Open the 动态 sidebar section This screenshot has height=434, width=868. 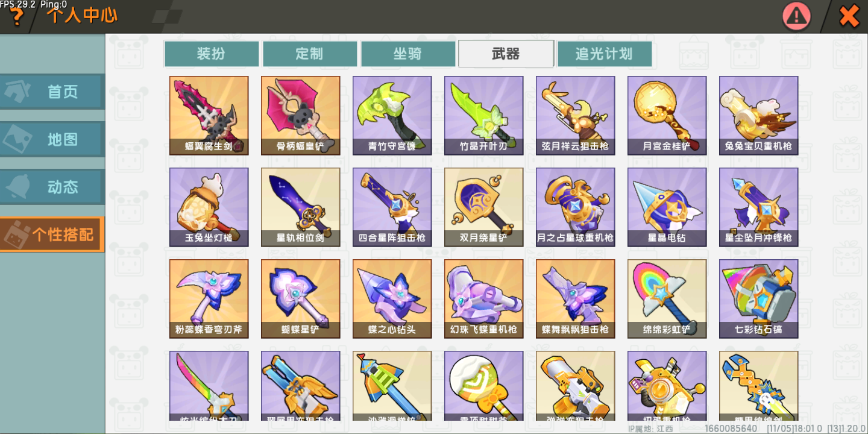click(x=52, y=187)
